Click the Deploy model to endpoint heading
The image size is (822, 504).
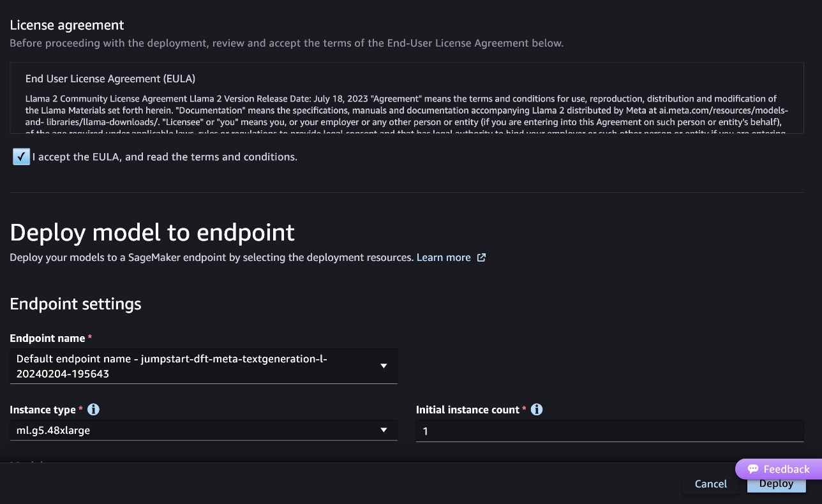(153, 233)
